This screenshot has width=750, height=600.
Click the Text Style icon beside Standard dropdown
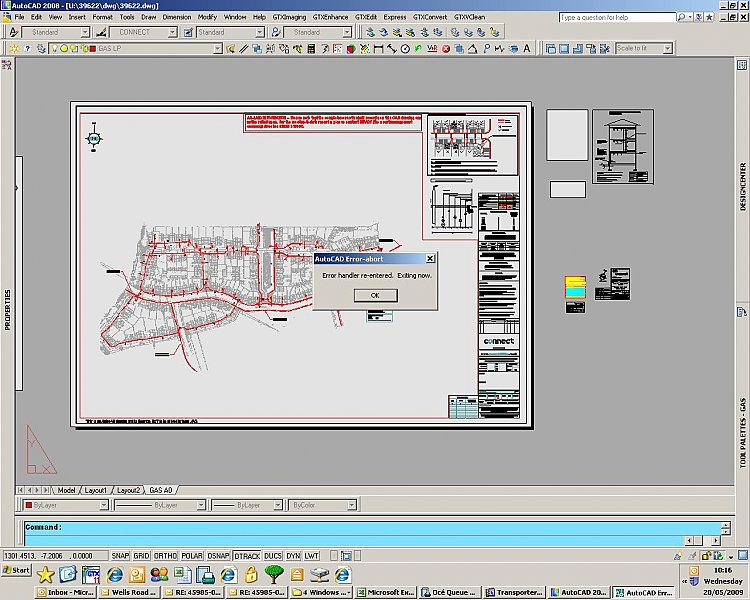tap(14, 33)
